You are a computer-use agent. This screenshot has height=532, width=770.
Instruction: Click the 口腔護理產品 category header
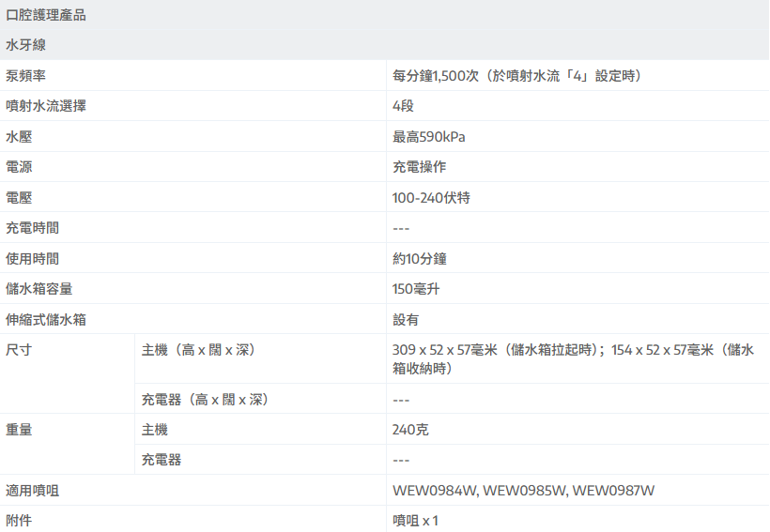(46, 15)
